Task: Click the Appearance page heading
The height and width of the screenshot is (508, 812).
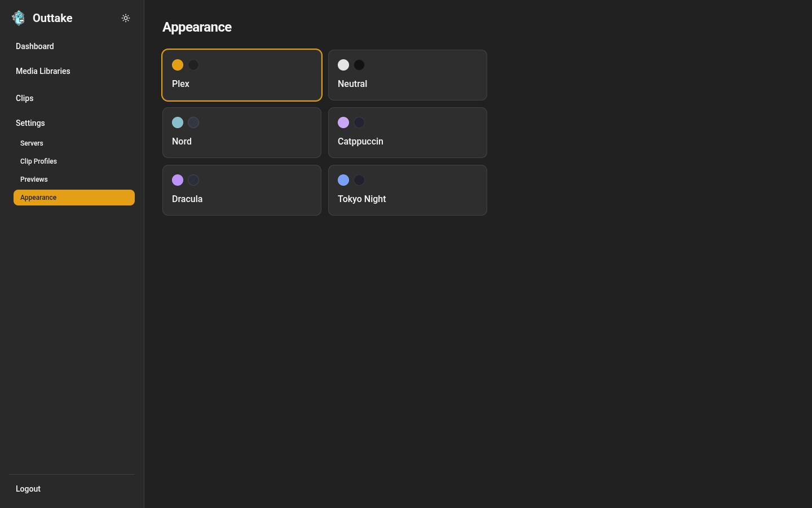Action: (x=197, y=27)
